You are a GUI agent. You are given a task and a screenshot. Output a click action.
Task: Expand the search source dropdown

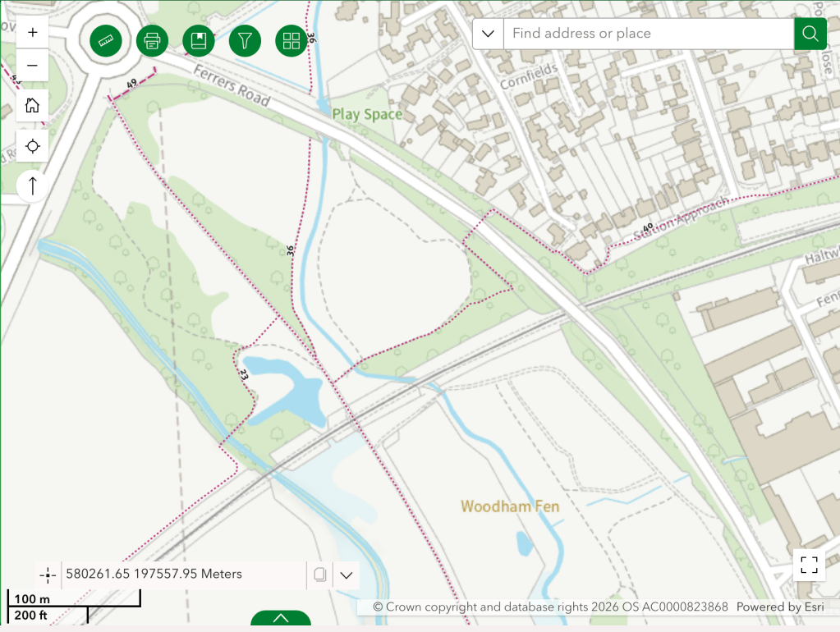tap(488, 34)
